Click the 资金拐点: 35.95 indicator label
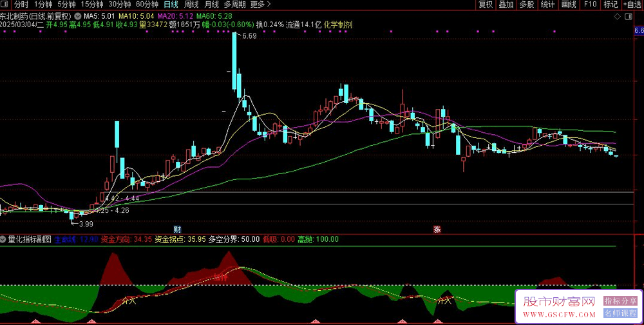Viewport: 644px width, 325px height. 180,239
